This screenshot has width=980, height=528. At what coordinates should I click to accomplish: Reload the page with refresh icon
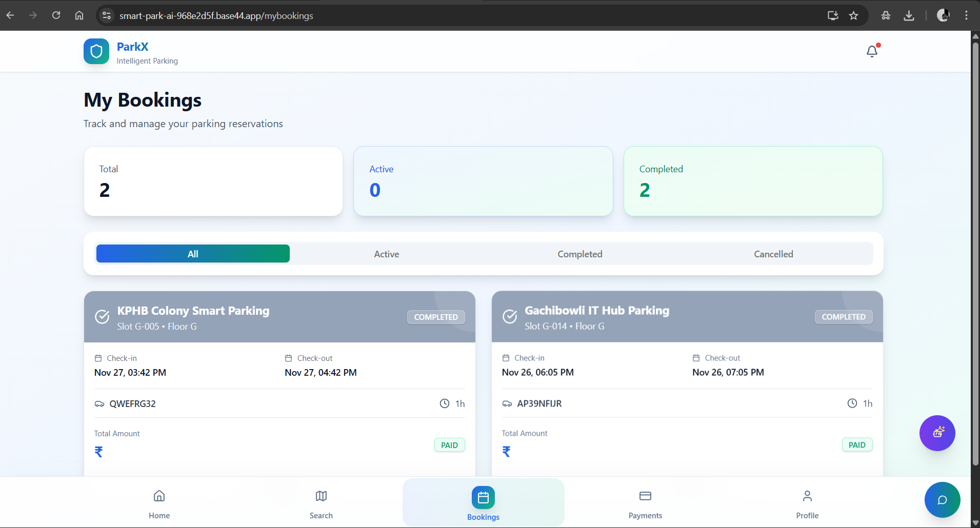pyautogui.click(x=56, y=15)
